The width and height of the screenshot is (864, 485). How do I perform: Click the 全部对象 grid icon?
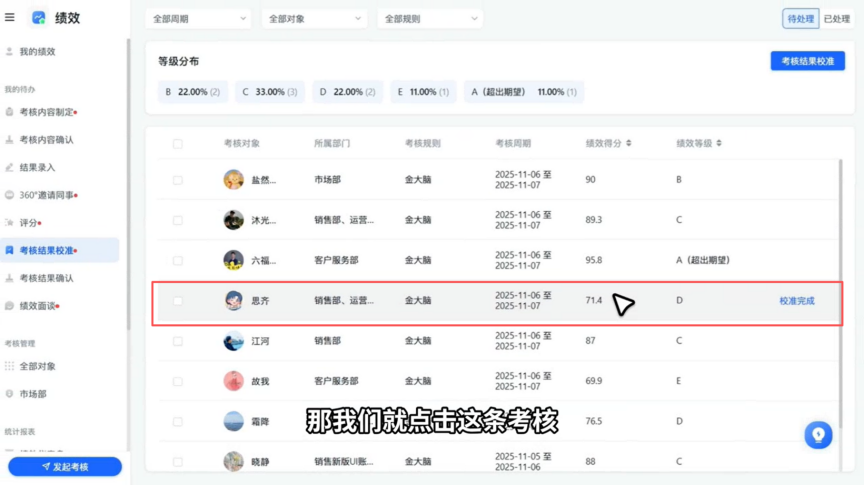coord(9,366)
